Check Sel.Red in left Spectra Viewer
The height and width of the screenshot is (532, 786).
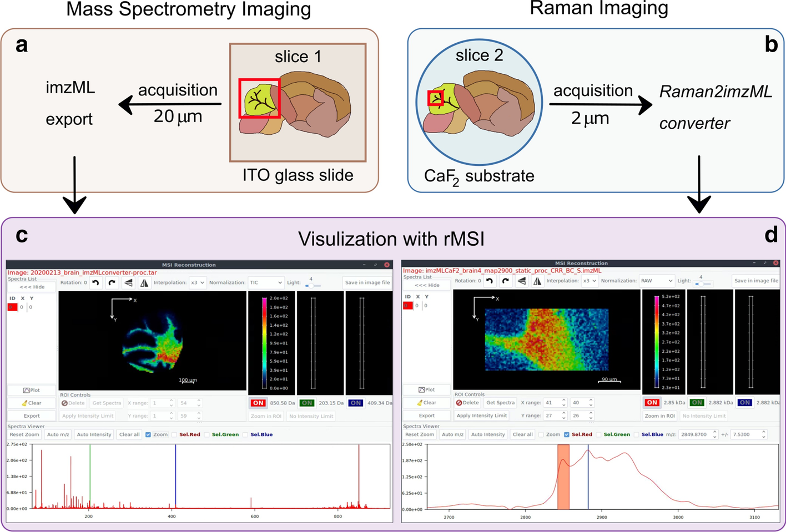coord(174,434)
